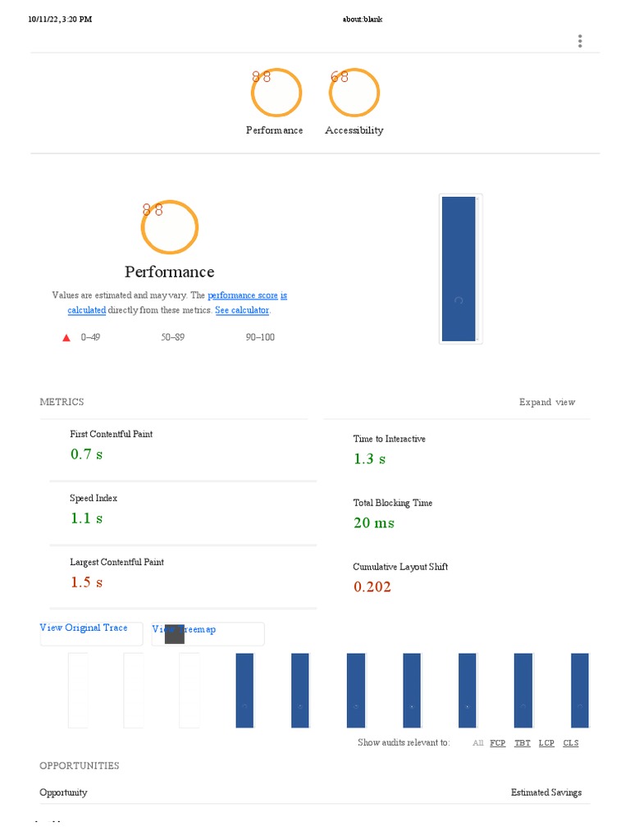Click the large gauge above the Performance heading
Viewport: 630px width, 840px height.
click(x=170, y=227)
